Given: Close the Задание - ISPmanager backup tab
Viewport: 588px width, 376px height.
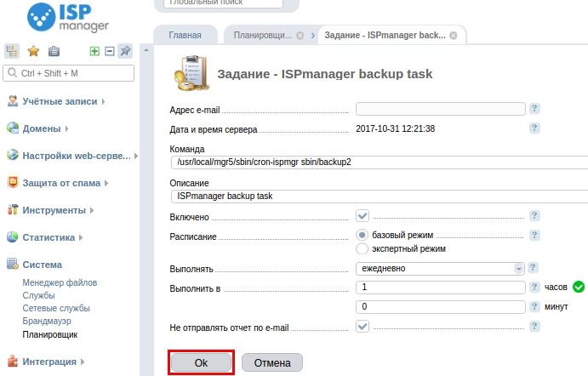Looking at the screenshot, I should pos(454,35).
